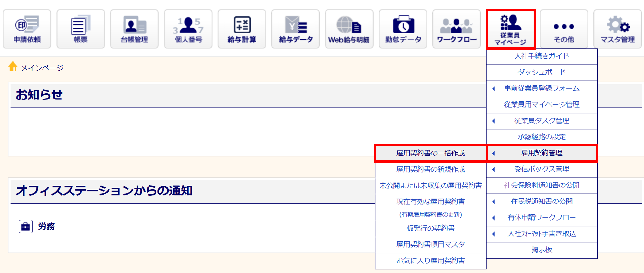
Task: Select 社会保険料通知書の公開 menu item
Action: (542, 185)
